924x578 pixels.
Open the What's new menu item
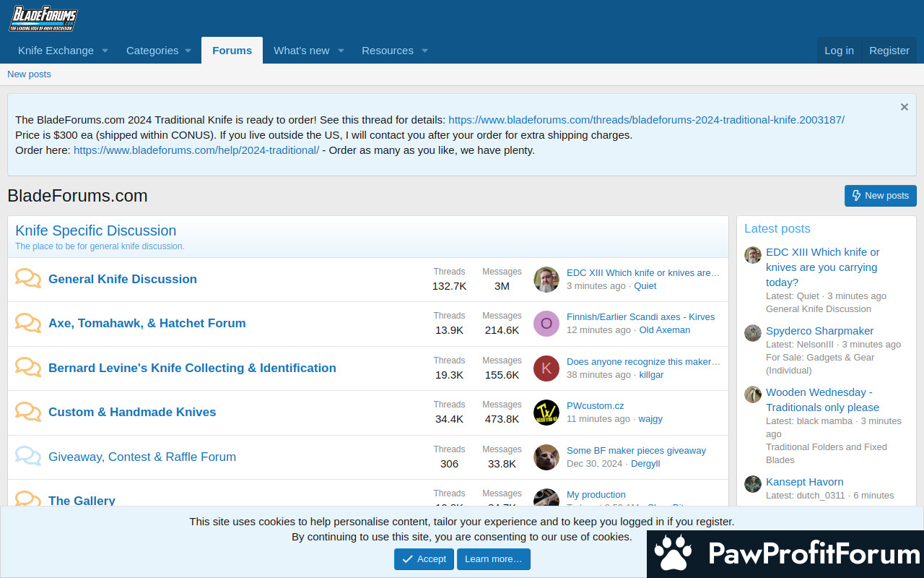pos(301,51)
